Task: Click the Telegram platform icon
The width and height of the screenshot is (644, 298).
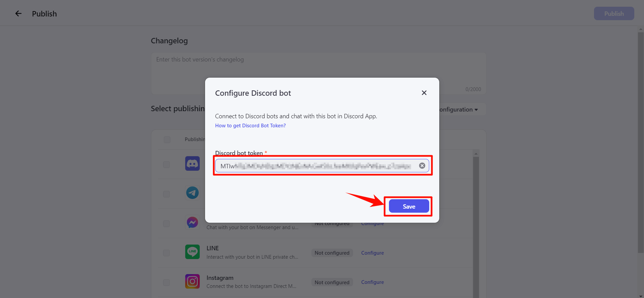Action: 192,193
